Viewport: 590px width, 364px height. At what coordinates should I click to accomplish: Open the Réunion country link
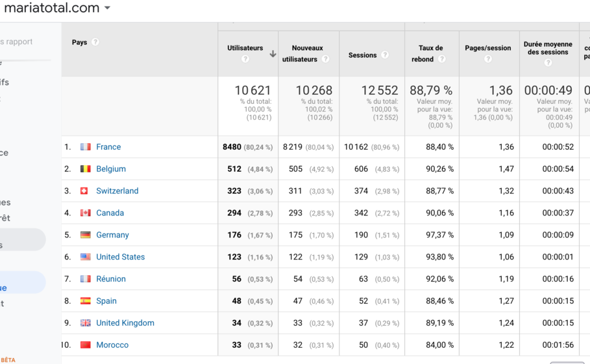point(111,280)
